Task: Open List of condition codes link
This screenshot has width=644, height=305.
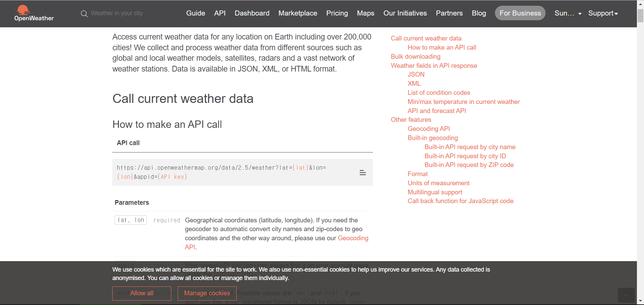Action: click(x=439, y=93)
